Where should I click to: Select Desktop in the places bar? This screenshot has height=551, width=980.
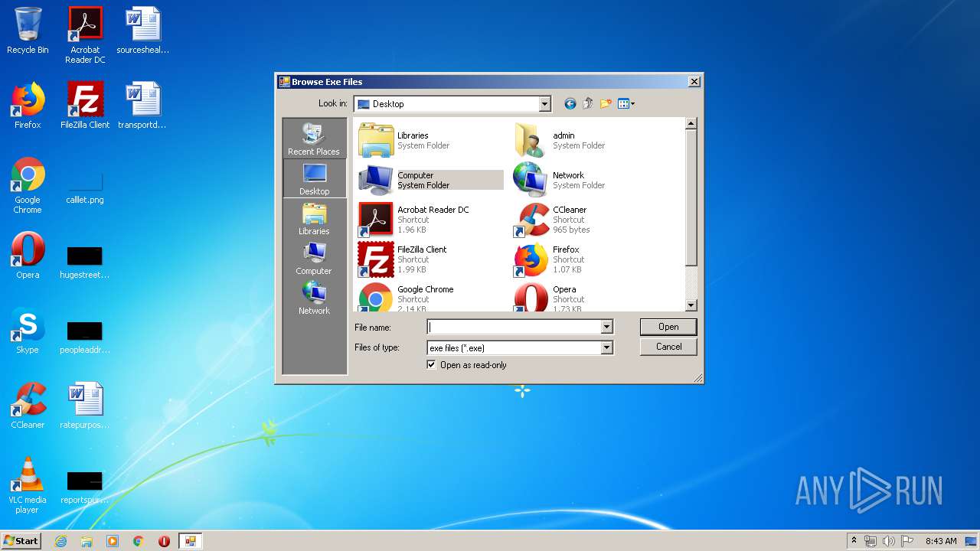314,178
